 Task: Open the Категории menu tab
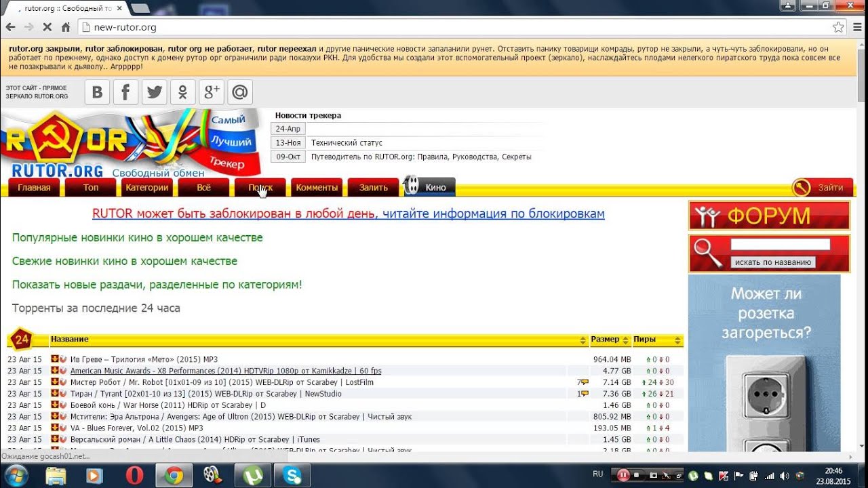pyautogui.click(x=147, y=188)
